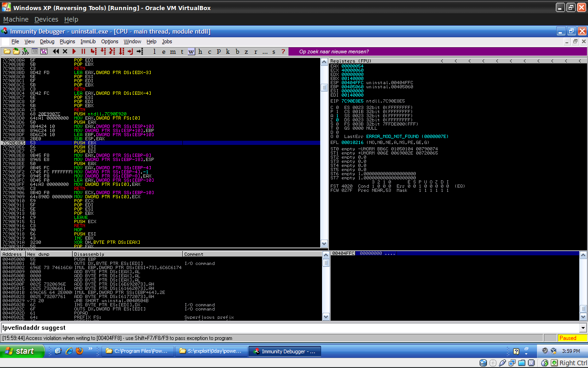Open help with the red question mark
Image resolution: width=588 pixels, height=368 pixels.
click(x=283, y=52)
